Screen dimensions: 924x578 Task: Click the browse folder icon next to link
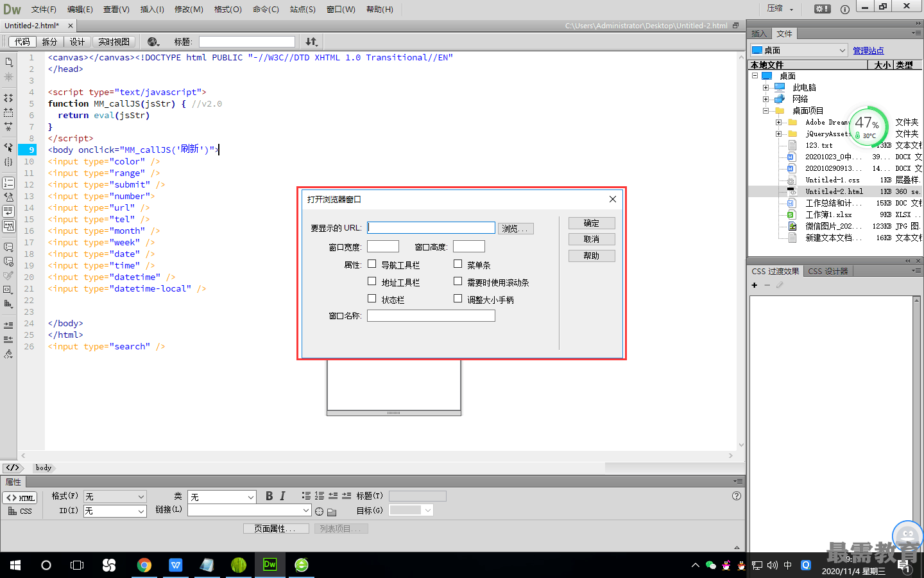click(x=332, y=512)
